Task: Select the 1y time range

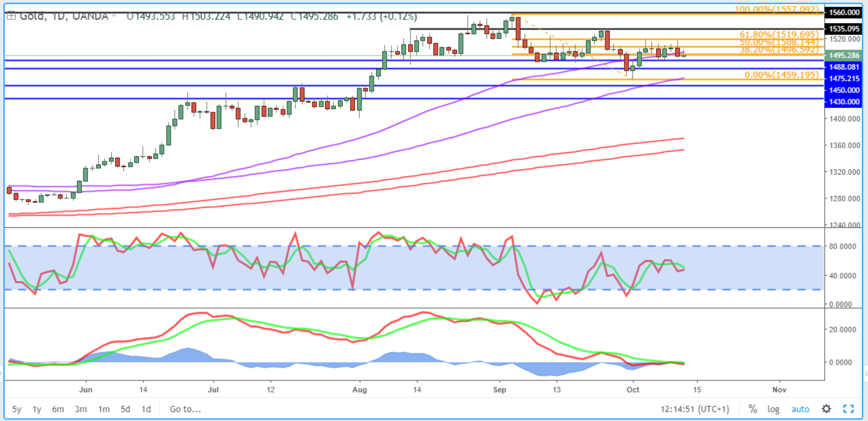Action: [x=37, y=409]
